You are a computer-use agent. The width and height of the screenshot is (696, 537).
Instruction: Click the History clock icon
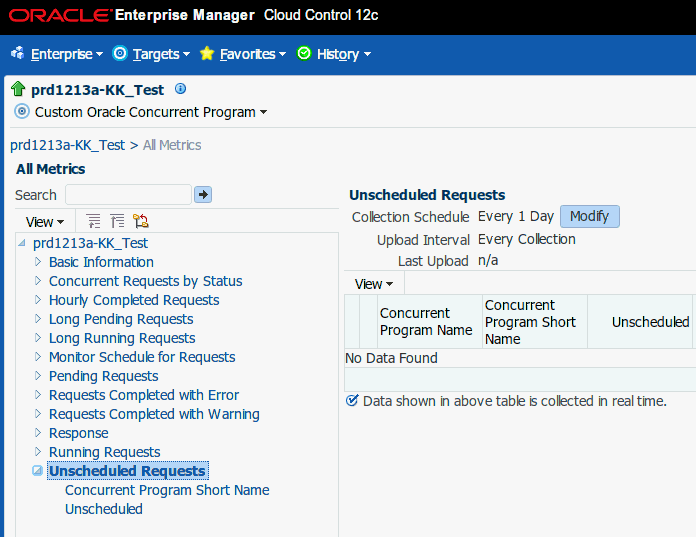tap(304, 53)
